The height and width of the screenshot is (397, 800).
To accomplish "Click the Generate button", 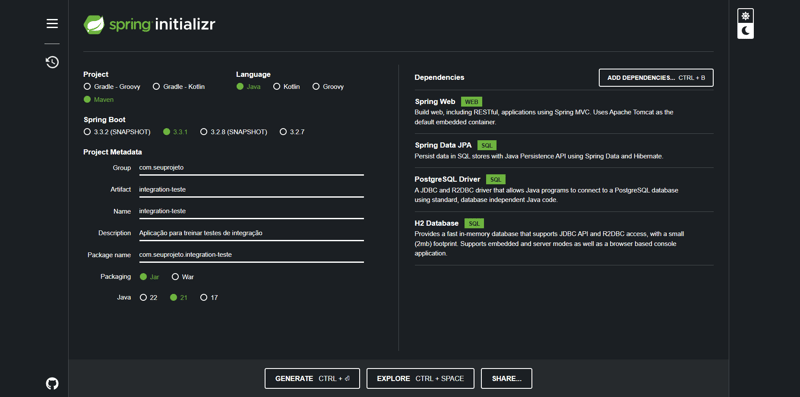I will (x=312, y=379).
